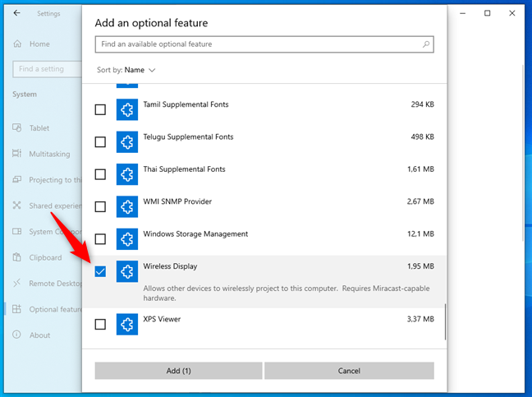Click the Projecting to this PC icon
Image resolution: width=532 pixels, height=397 pixels.
16,179
